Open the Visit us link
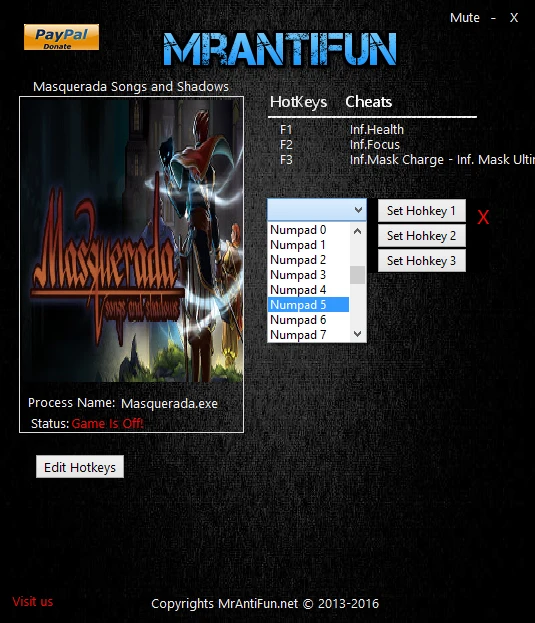Viewport: 535px width, 623px height. pos(33,602)
